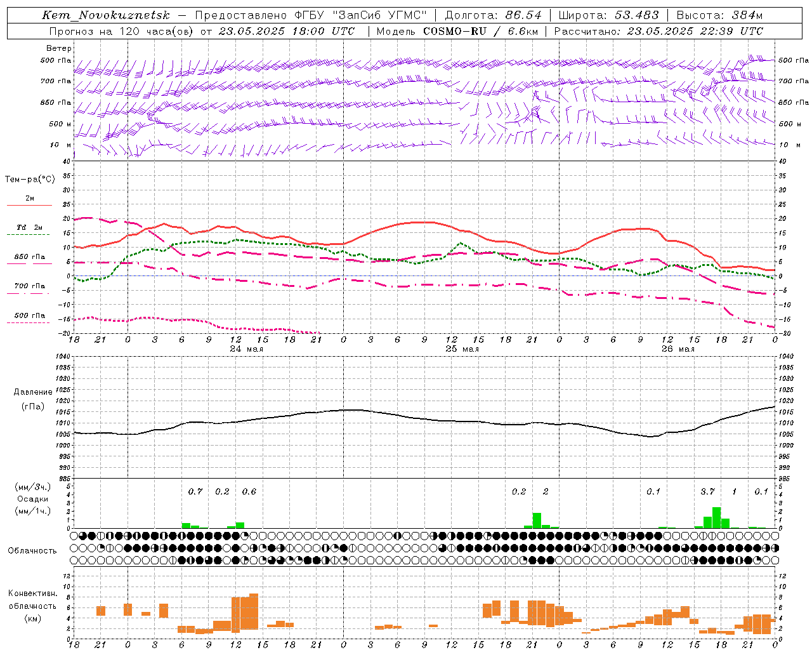Click the 3.7 precipitation total
Viewport: 812px width, 650px height.
coord(707,491)
